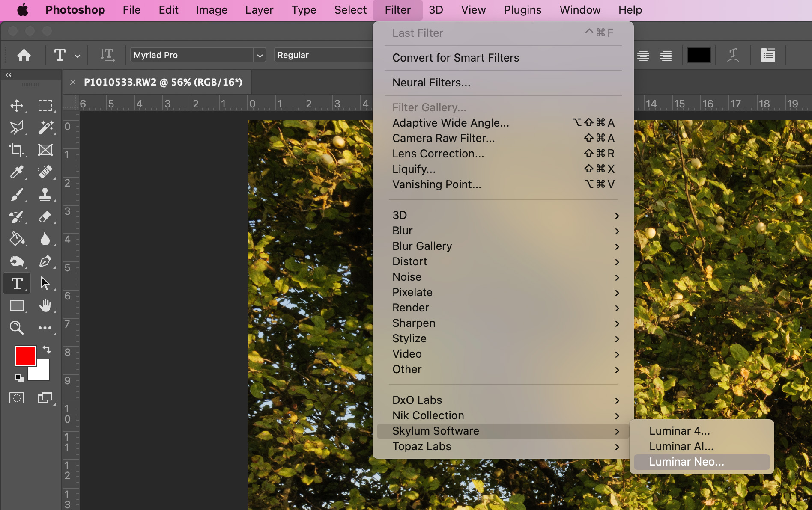Click the black text color swatch
Screen dimensions: 812x510
tap(699, 55)
